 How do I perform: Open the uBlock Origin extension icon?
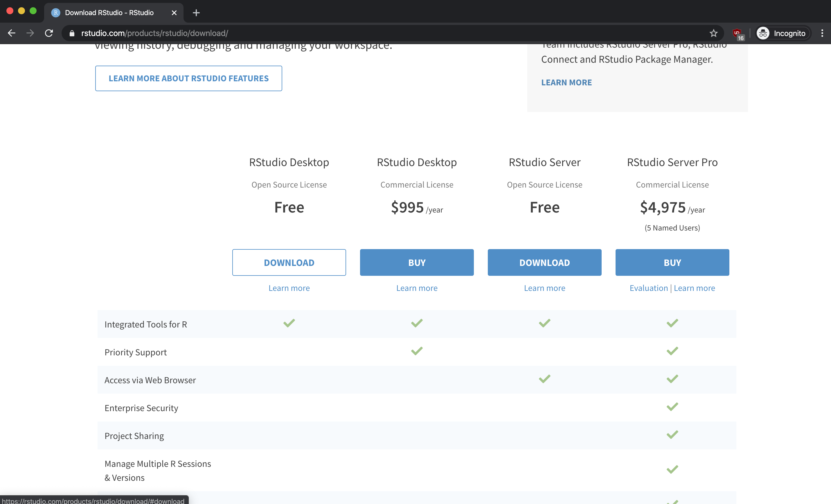[737, 33]
